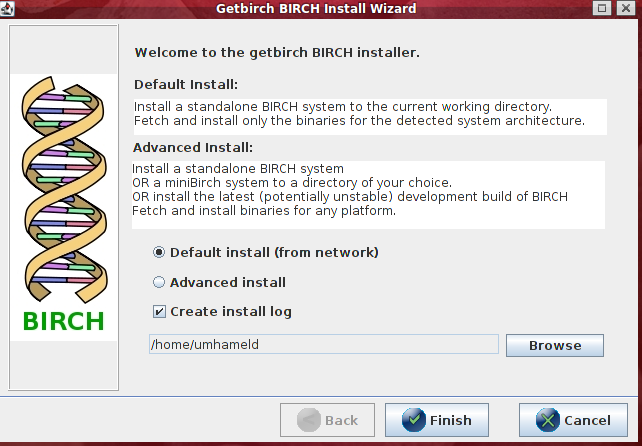Image resolution: width=642 pixels, height=446 pixels.
Task: Close the Getbirch install wizard window
Action: (628, 9)
